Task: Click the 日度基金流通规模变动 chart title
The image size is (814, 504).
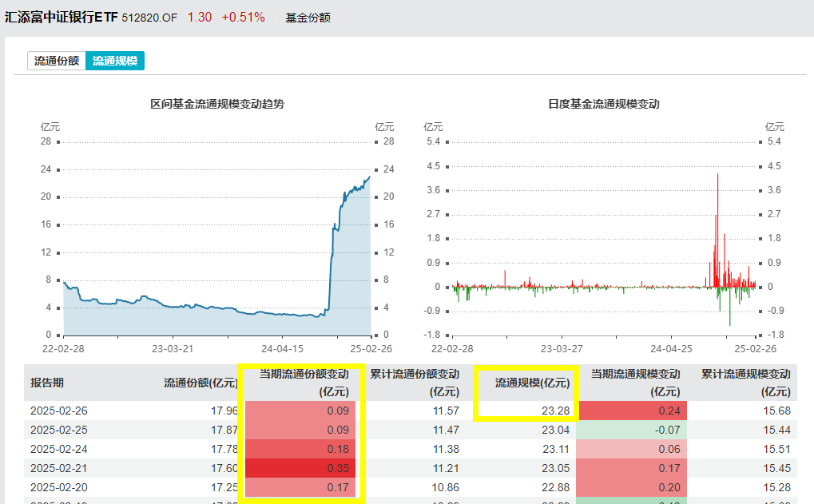Action: (x=604, y=104)
